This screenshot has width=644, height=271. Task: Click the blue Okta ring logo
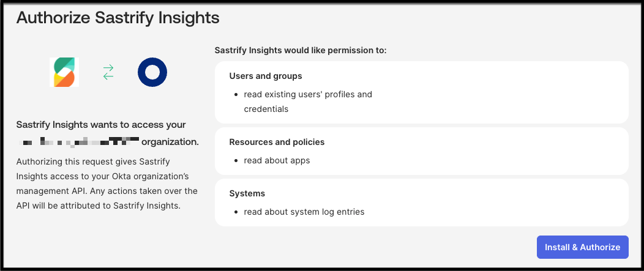152,73
